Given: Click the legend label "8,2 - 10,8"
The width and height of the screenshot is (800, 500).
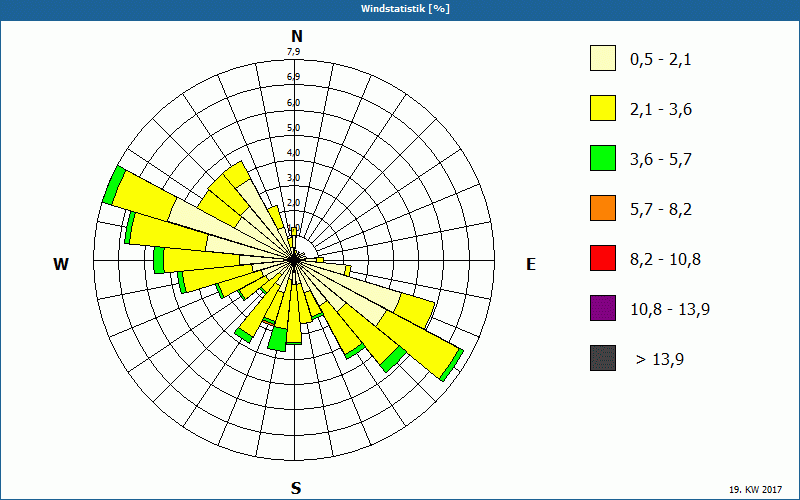Looking at the screenshot, I should [x=665, y=260].
